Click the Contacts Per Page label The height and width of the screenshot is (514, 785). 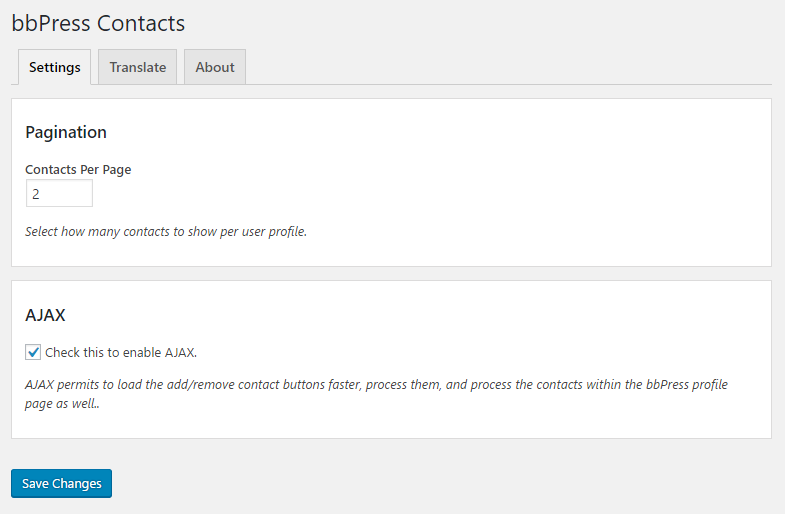pos(78,169)
